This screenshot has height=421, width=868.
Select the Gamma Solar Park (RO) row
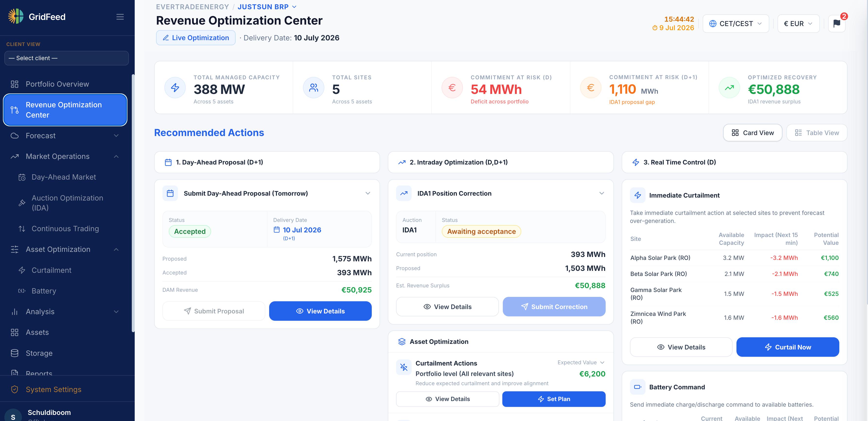[734, 294]
